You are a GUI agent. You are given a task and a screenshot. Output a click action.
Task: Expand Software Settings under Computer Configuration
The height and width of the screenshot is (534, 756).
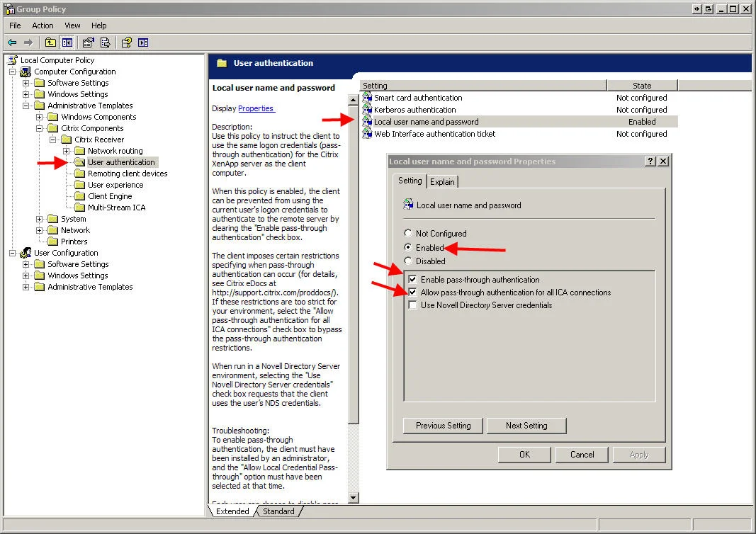(x=26, y=83)
